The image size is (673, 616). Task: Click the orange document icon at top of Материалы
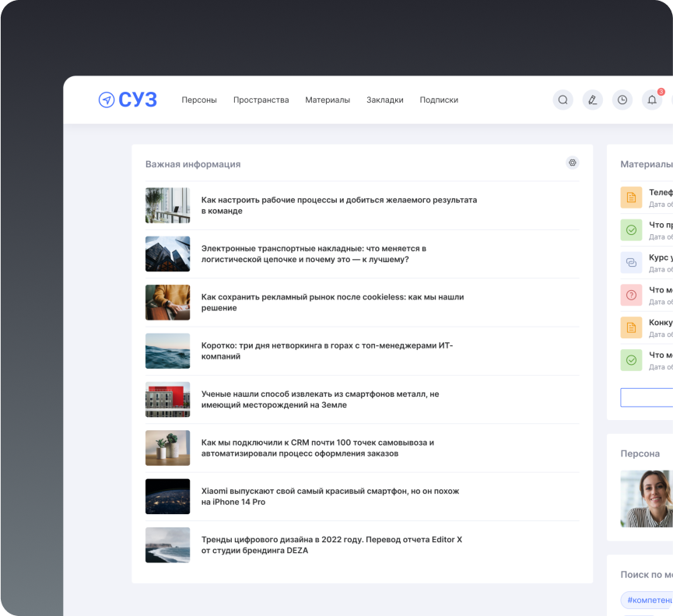631,198
